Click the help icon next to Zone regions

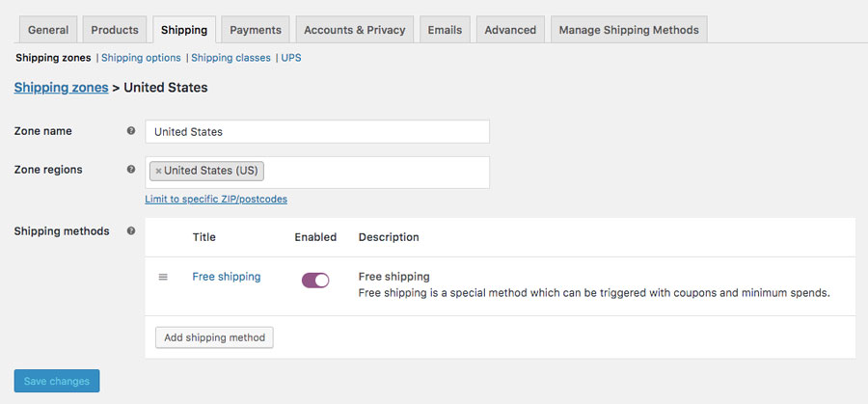click(131, 170)
